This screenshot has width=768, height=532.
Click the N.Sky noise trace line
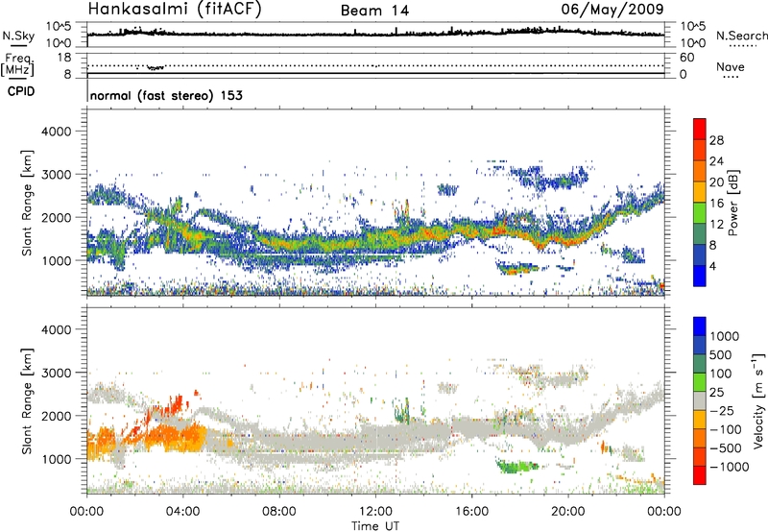[375, 35]
